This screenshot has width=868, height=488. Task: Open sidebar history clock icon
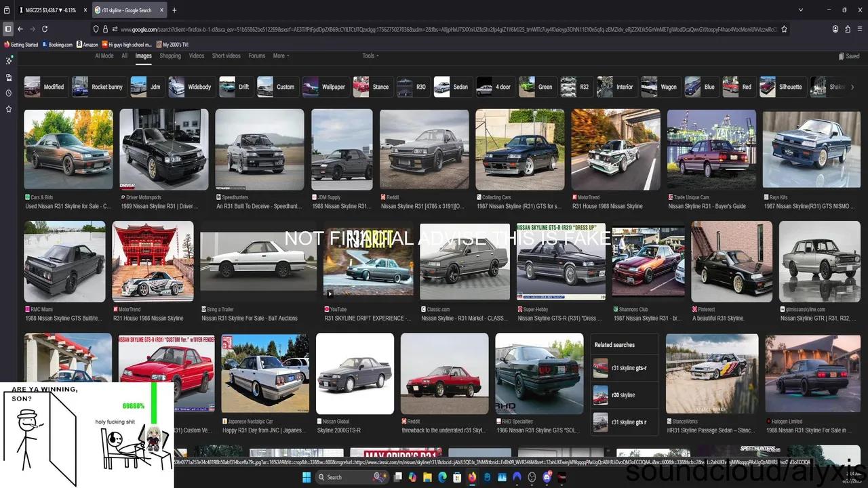(9, 93)
